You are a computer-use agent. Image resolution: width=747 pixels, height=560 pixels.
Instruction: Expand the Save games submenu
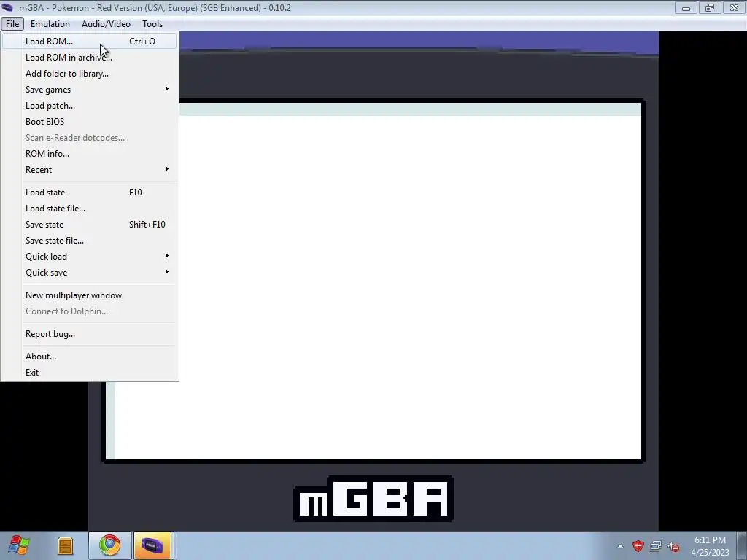tap(90, 90)
